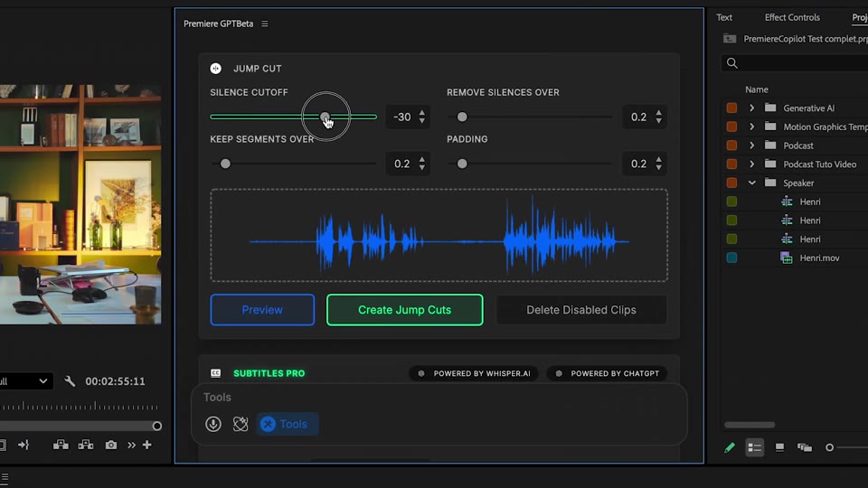Viewport: 868px width, 488px height.
Task: Click the Remove Silences Over slider handle
Action: click(462, 117)
